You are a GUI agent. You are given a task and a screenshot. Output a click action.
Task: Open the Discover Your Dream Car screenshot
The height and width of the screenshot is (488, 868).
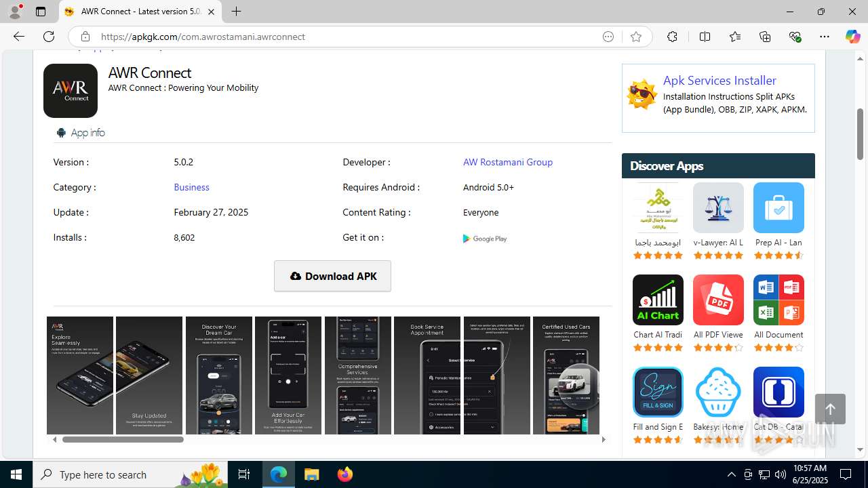pyautogui.click(x=219, y=375)
